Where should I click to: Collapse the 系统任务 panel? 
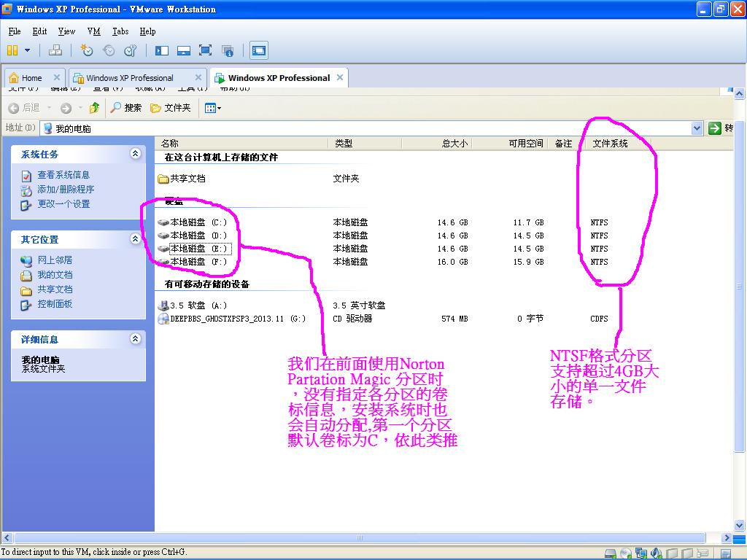[x=135, y=153]
